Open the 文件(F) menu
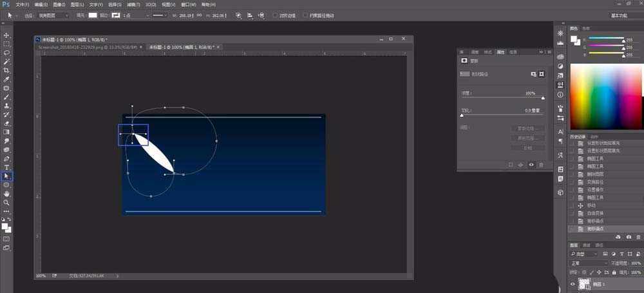 click(x=22, y=5)
